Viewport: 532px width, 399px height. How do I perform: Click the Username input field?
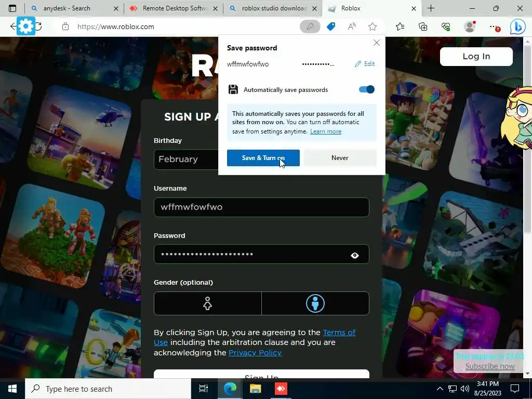click(261, 207)
